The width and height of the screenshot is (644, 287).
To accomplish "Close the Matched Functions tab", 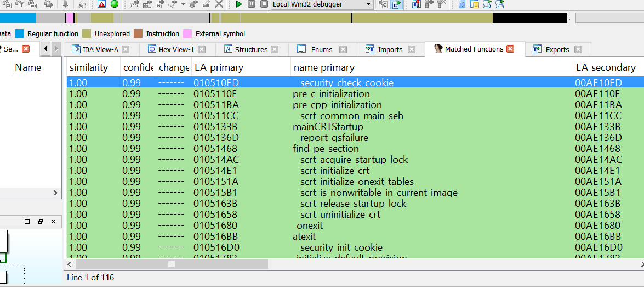I will (x=510, y=49).
